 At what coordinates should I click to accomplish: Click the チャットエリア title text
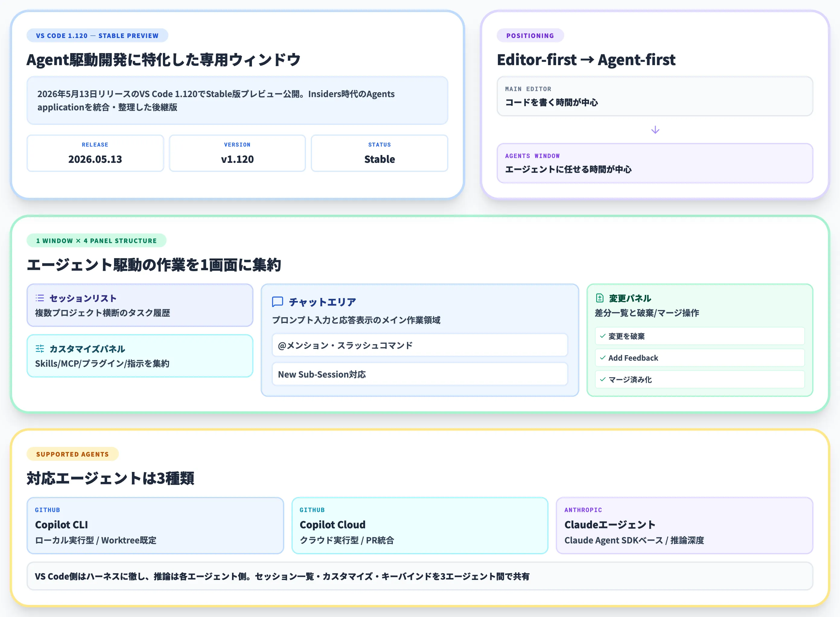[322, 302]
